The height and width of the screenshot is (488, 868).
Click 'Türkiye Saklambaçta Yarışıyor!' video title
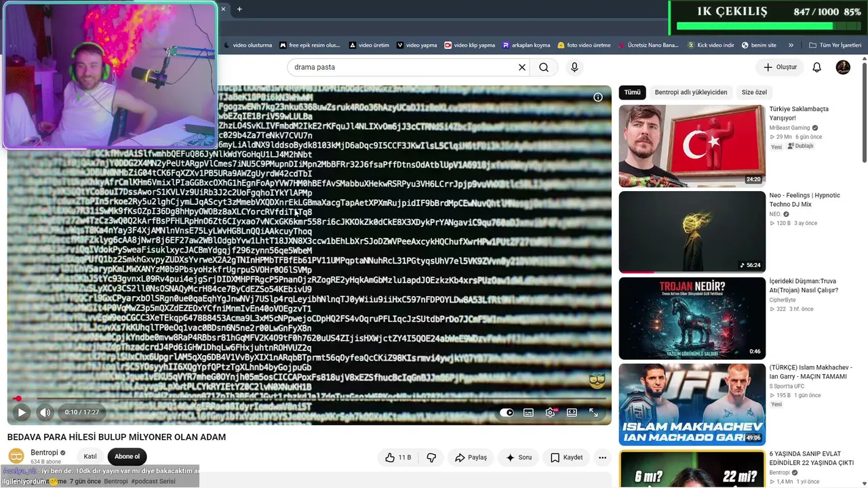[799, 113]
